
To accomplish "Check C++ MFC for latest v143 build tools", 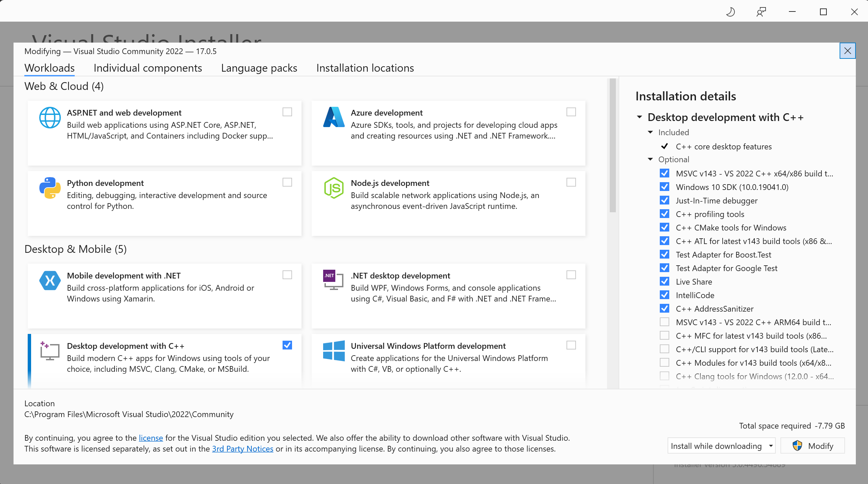I will tap(664, 336).
